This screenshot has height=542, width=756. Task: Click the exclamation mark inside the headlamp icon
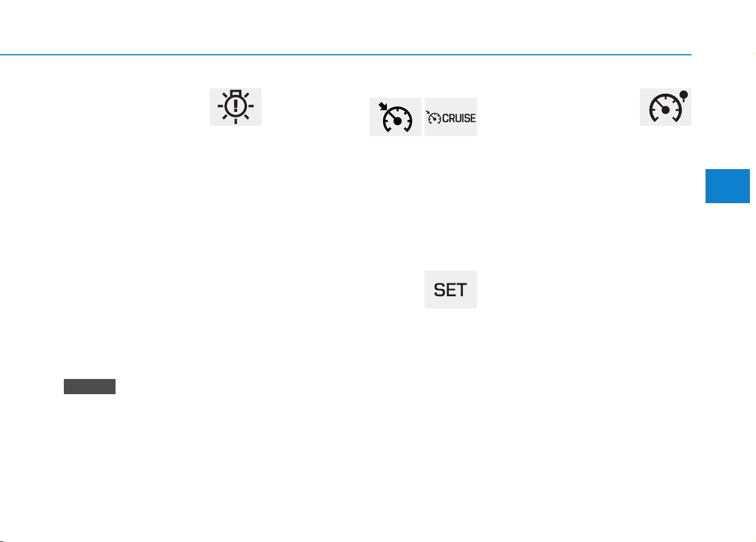point(235,107)
